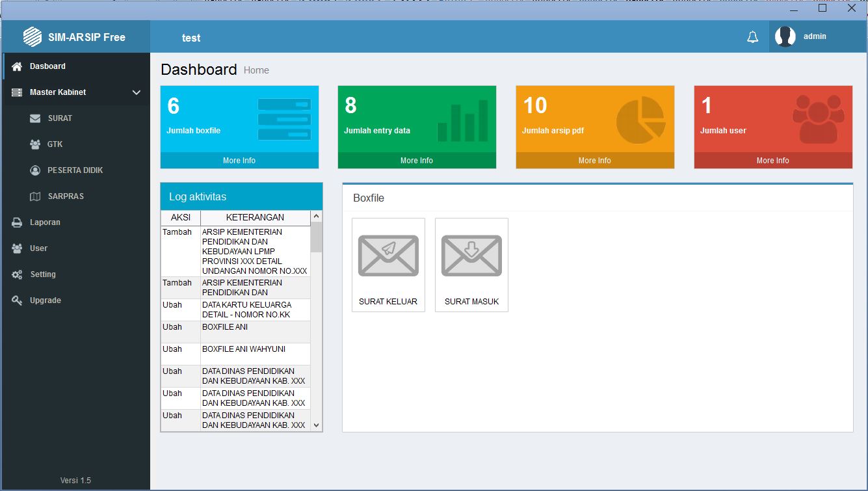Open the User menu item

pyautogui.click(x=38, y=248)
